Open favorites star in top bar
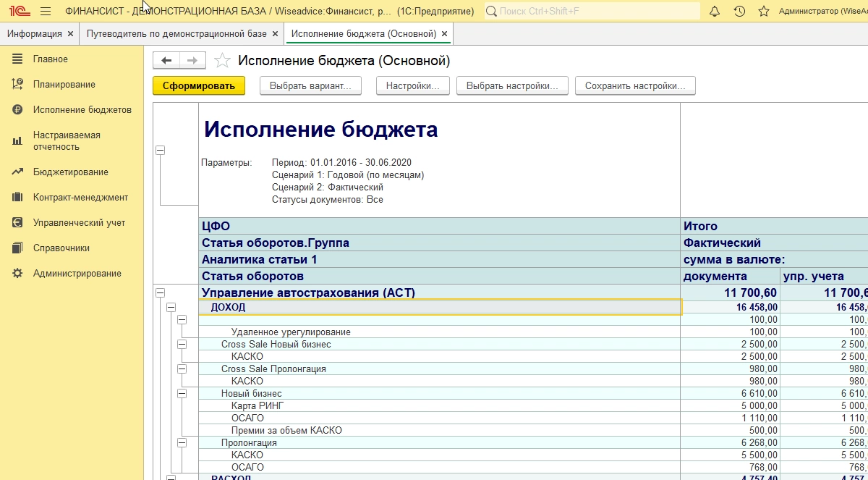 (763, 12)
